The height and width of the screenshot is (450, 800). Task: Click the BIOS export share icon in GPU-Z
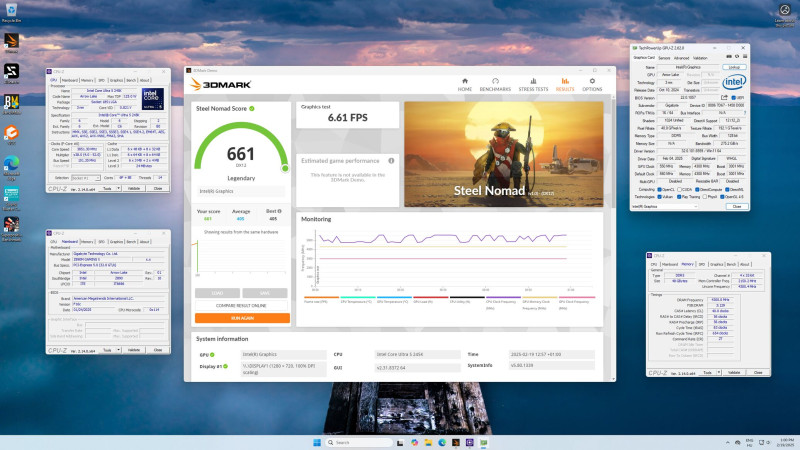[724, 97]
